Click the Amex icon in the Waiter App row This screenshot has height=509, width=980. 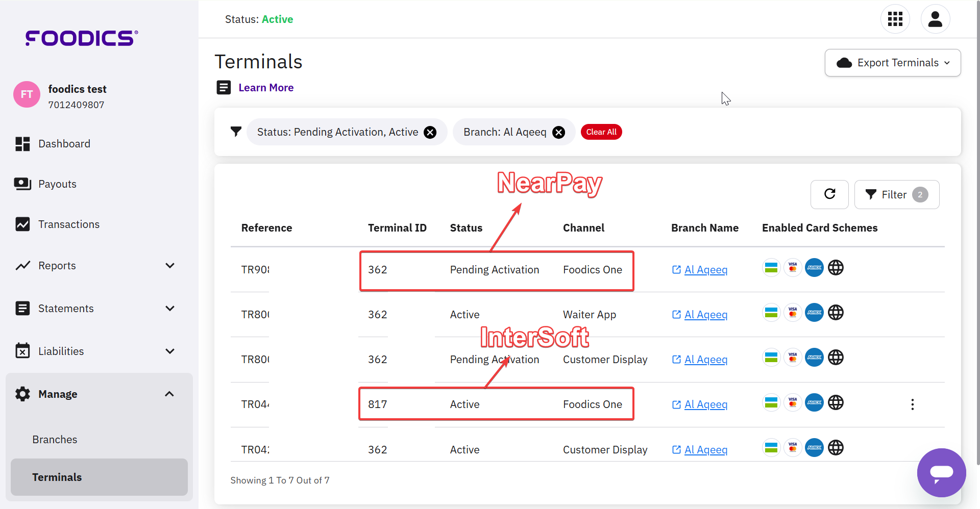pyautogui.click(x=814, y=313)
